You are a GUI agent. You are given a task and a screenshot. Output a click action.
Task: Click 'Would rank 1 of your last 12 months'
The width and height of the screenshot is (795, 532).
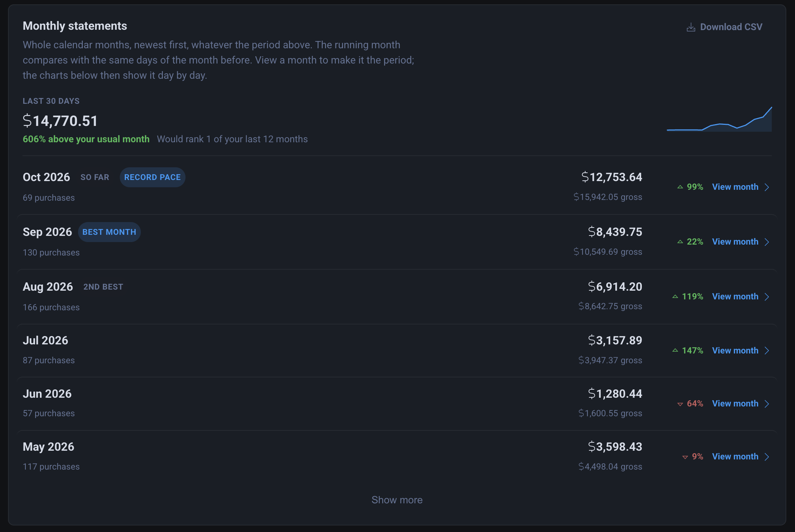click(x=232, y=139)
